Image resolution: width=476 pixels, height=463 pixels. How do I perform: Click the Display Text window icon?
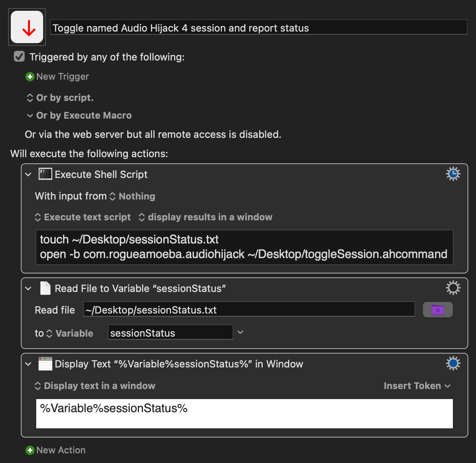coord(45,364)
